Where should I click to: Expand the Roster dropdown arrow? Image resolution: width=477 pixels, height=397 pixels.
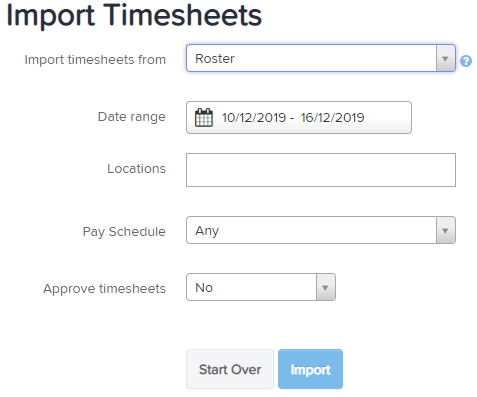click(445, 58)
